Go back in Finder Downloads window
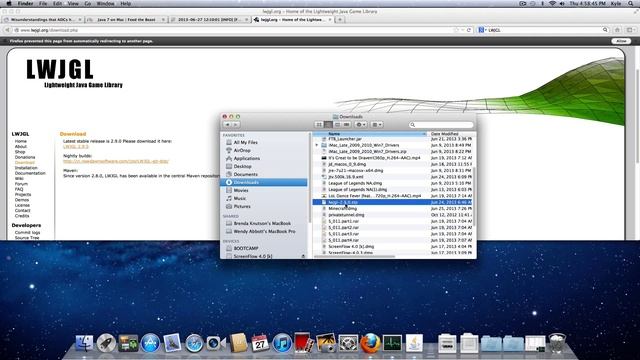 228,124
